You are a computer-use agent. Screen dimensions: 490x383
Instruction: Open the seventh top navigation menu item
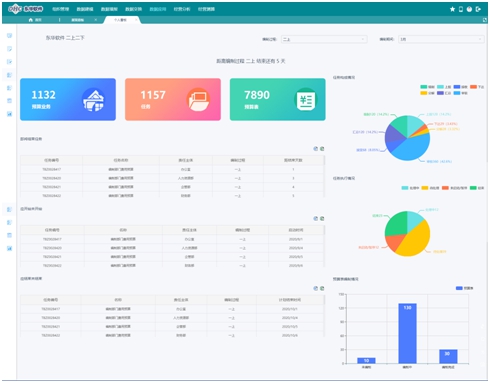[206, 9]
